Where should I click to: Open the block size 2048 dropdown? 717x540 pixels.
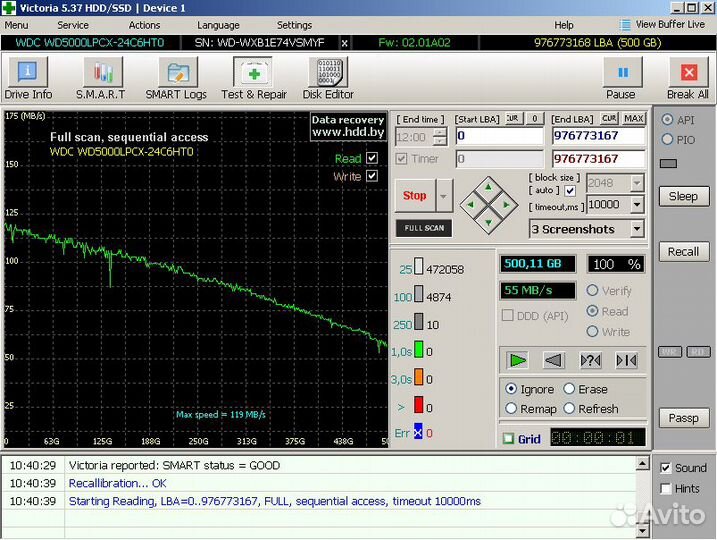(637, 183)
